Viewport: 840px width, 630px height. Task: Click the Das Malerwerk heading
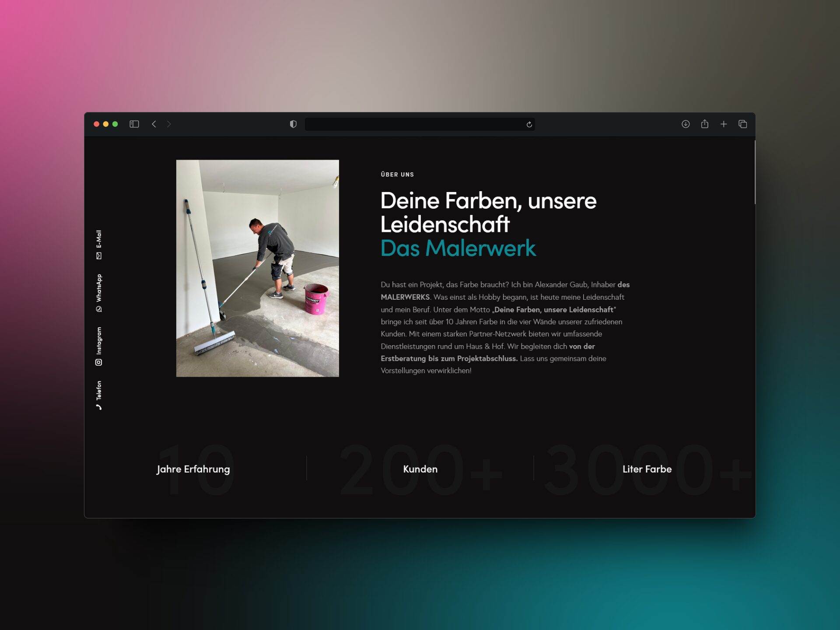point(458,248)
